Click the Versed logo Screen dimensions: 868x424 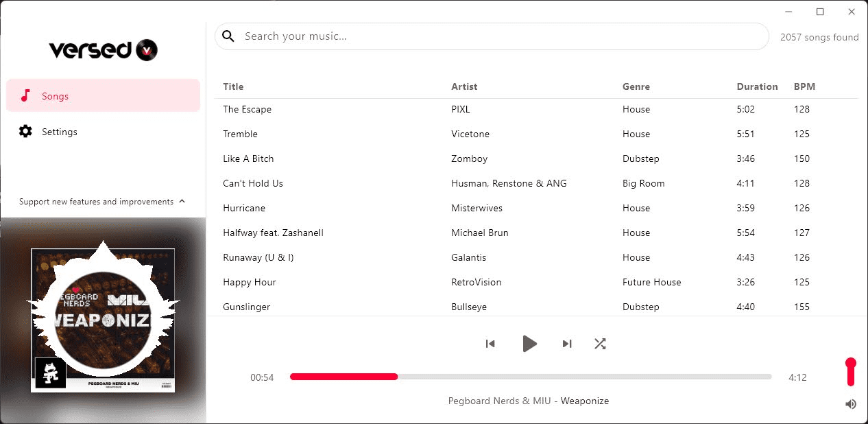103,49
